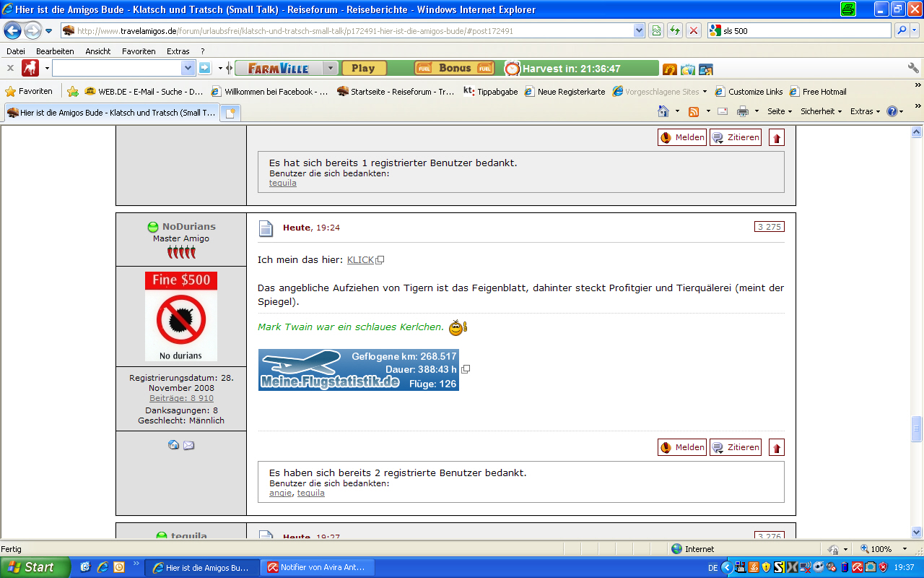Screen dimensions: 924x578
Task: Open the Seite dropdown in command bar
Action: [x=780, y=111]
